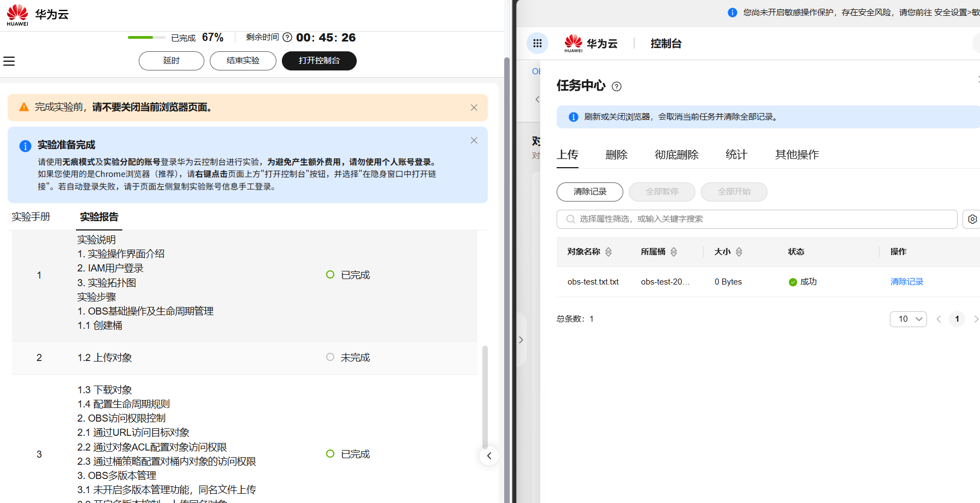The height and width of the screenshot is (503, 980).
Task: Click the info icon beside 实验准备完成
Action: point(25,146)
